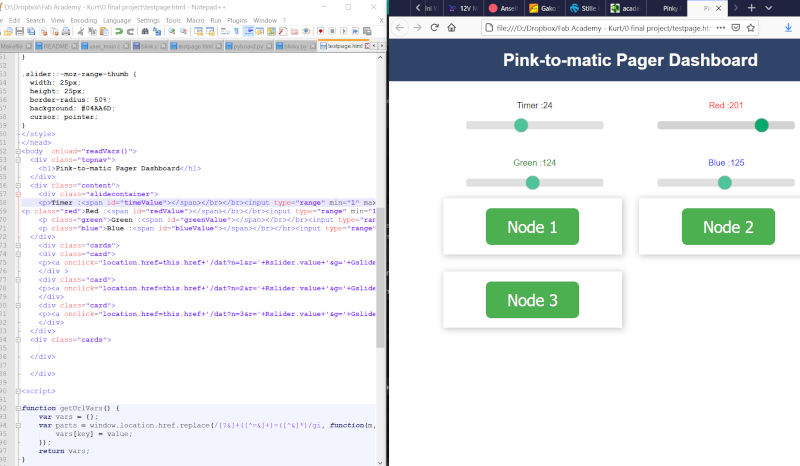This screenshot has height=466, width=800.
Task: Open Firefox downloads arrow icon
Action: click(788, 28)
